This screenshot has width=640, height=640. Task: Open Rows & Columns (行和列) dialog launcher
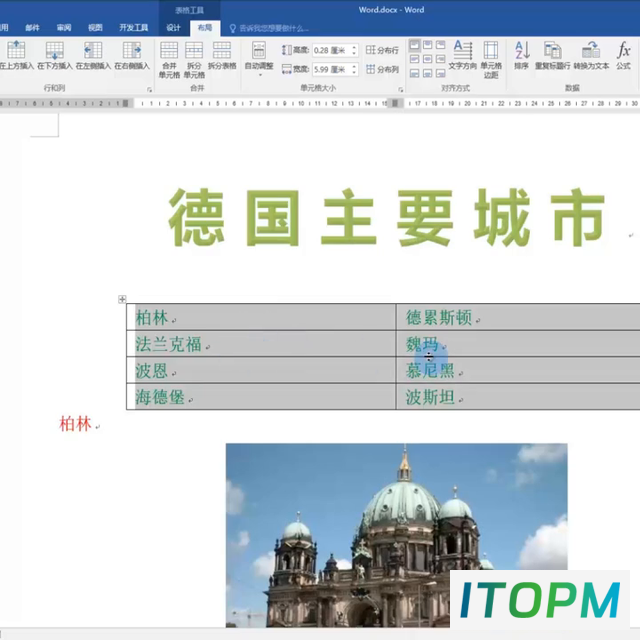pyautogui.click(x=149, y=89)
